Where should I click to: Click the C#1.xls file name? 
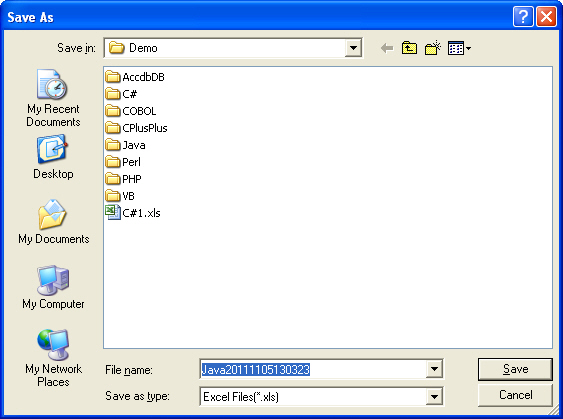point(141,213)
